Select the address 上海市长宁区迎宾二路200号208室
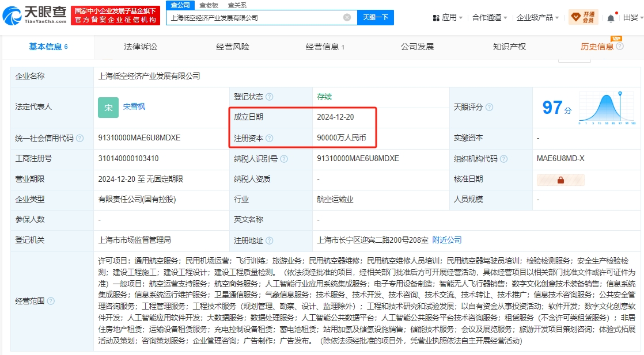The height and width of the screenshot is (355, 644). pyautogui.click(x=373, y=240)
